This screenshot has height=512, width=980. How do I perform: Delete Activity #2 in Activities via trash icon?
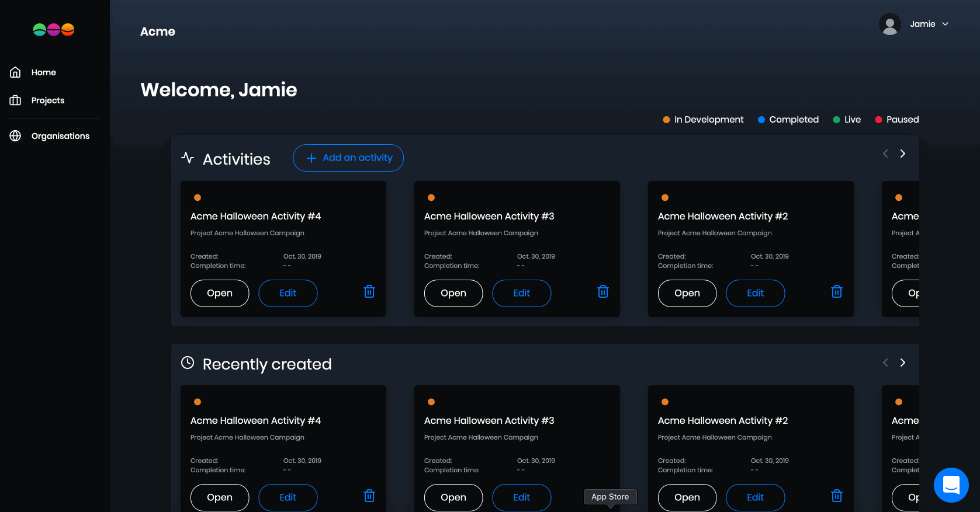(837, 291)
